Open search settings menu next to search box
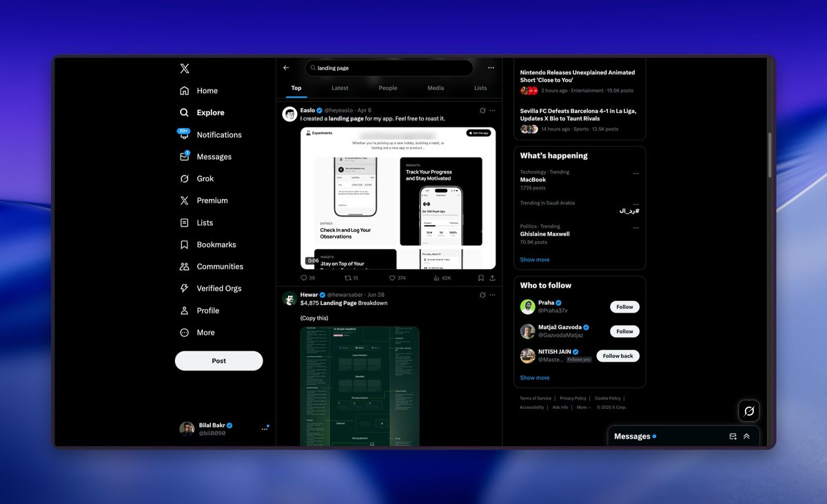The height and width of the screenshot is (504, 827). tap(491, 68)
